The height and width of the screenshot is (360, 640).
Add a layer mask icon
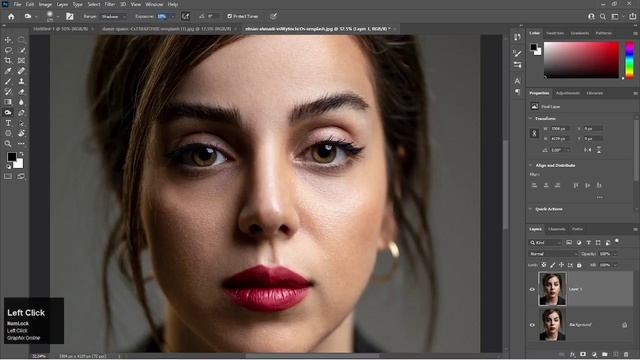[x=583, y=354]
